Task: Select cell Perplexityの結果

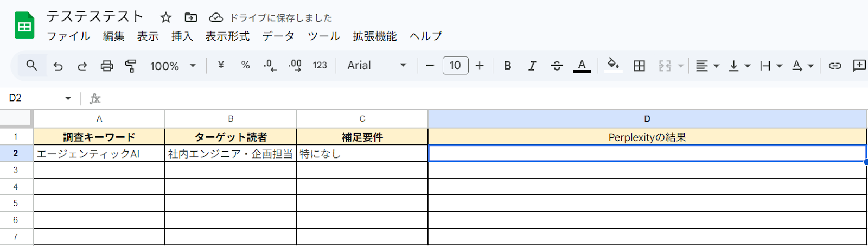Action: coord(647,137)
